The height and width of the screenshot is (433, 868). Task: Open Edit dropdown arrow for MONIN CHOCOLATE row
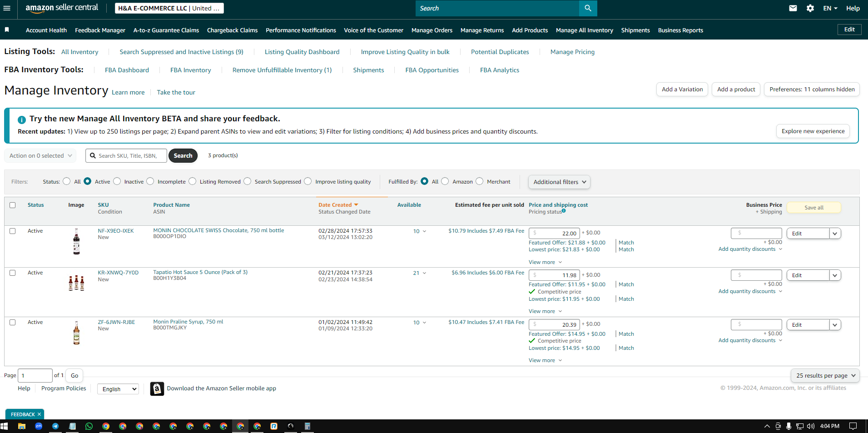pos(835,234)
